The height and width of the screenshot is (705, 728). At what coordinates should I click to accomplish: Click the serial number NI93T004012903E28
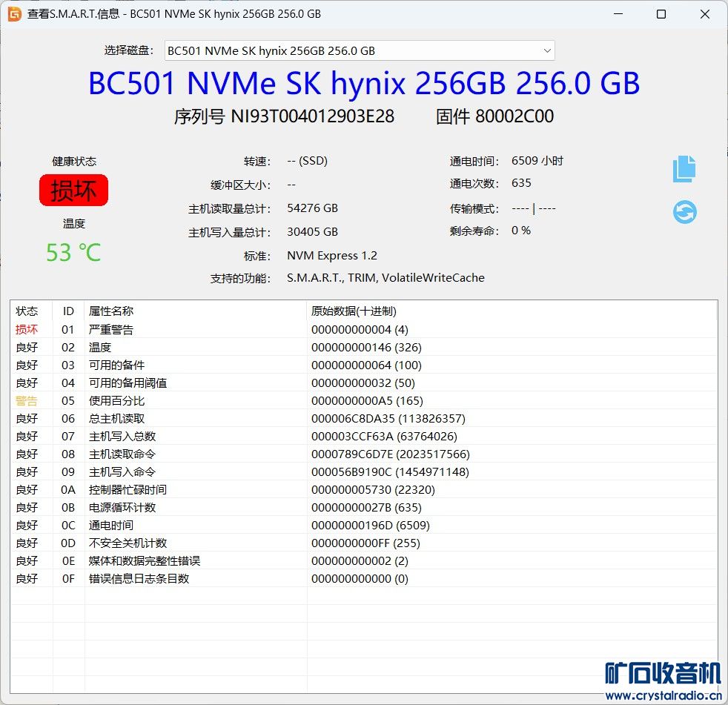pyautogui.click(x=312, y=116)
